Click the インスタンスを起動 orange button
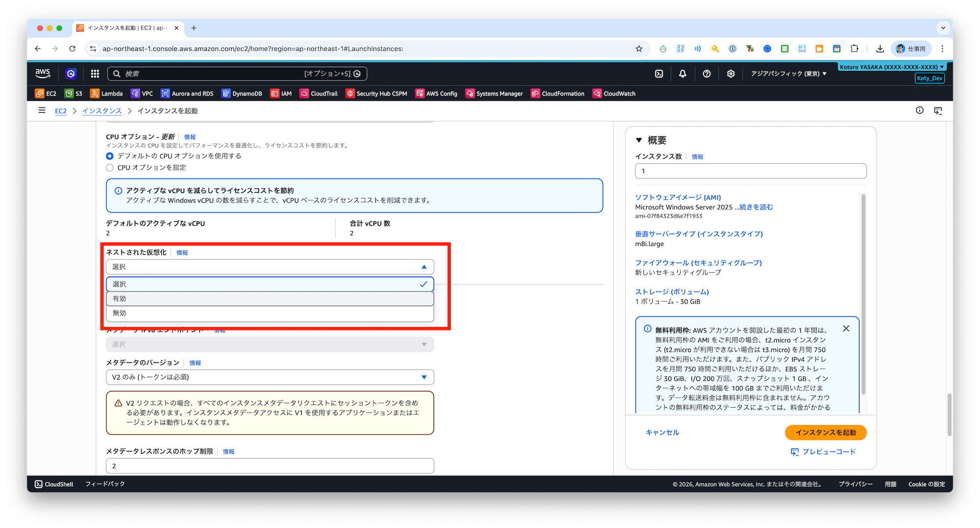 point(825,432)
